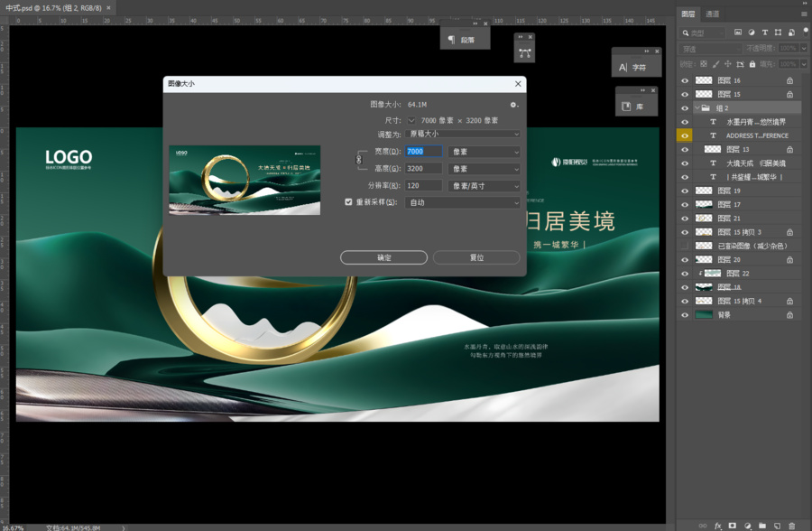812x531 pixels.
Task: Open dimensions unit dropdown arrow
Action: pyautogui.click(x=411, y=120)
